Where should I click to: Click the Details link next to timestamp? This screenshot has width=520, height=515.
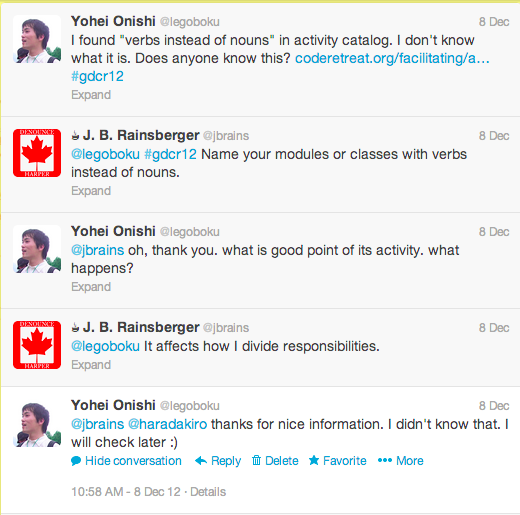pos(208,492)
